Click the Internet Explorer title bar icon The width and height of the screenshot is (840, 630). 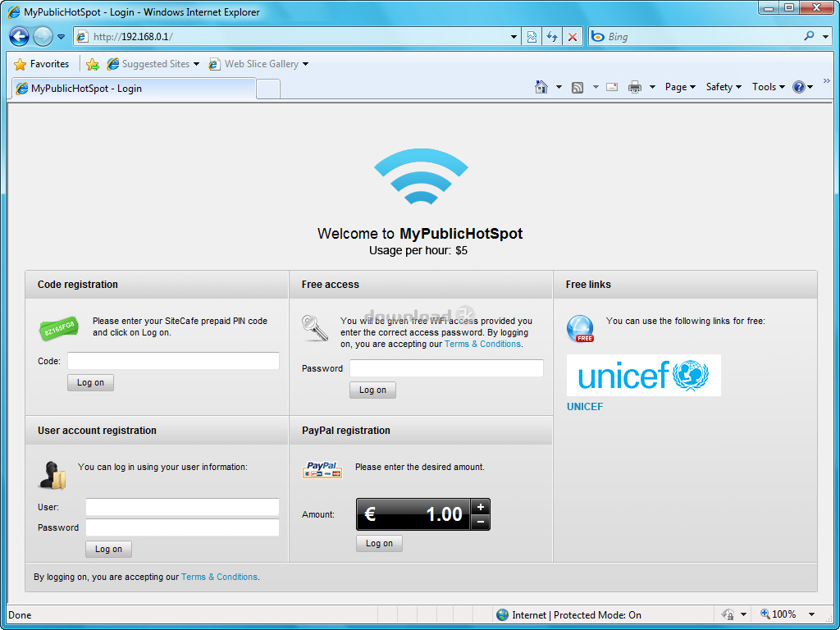tap(14, 12)
